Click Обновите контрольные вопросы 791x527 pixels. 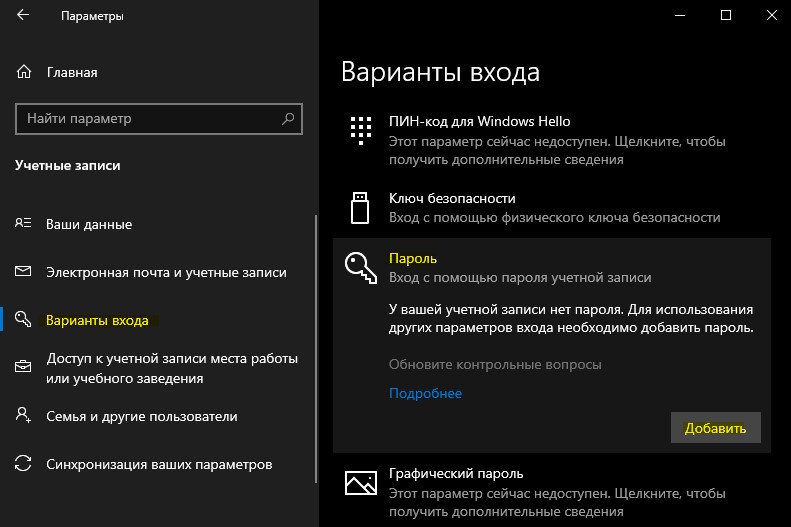point(495,365)
